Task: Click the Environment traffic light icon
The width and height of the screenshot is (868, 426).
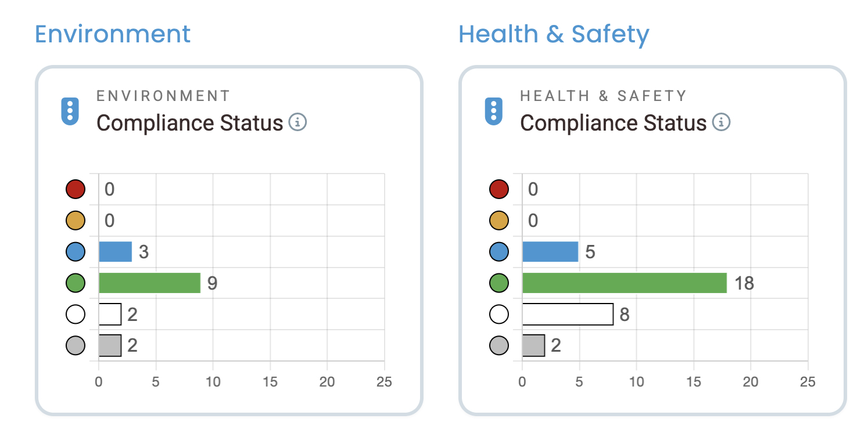Action: point(70,111)
